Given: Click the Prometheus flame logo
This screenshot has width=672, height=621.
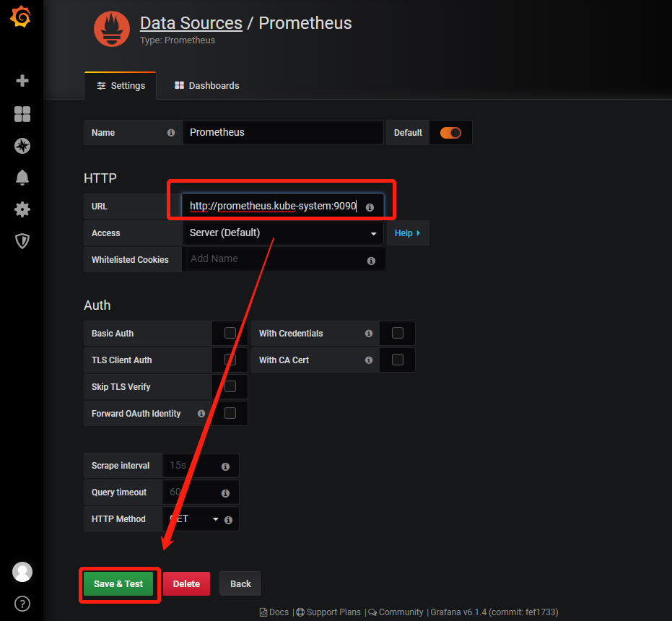Looking at the screenshot, I should click(x=112, y=29).
